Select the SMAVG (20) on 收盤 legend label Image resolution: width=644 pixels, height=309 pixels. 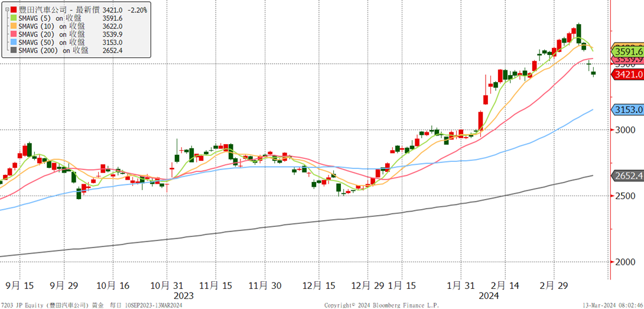(52, 34)
